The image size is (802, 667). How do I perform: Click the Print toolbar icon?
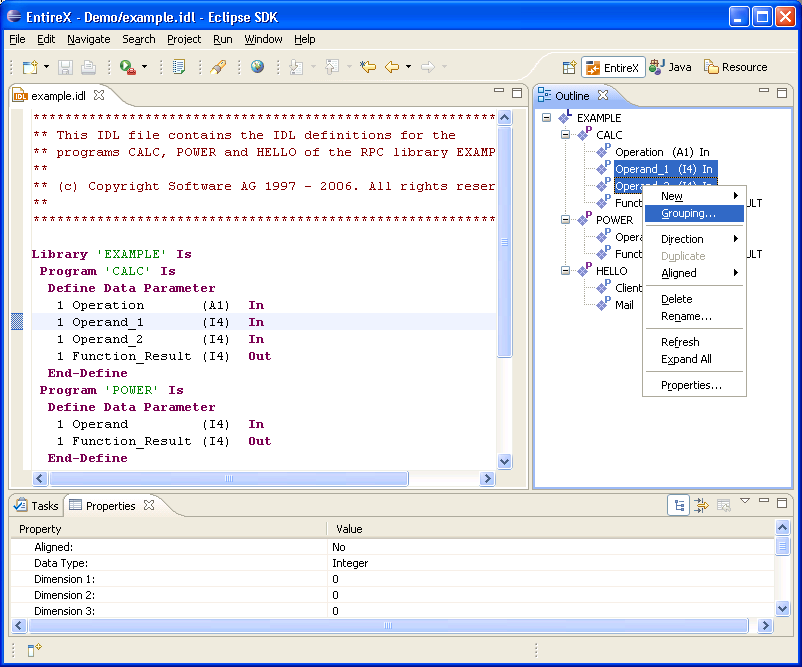[88, 67]
